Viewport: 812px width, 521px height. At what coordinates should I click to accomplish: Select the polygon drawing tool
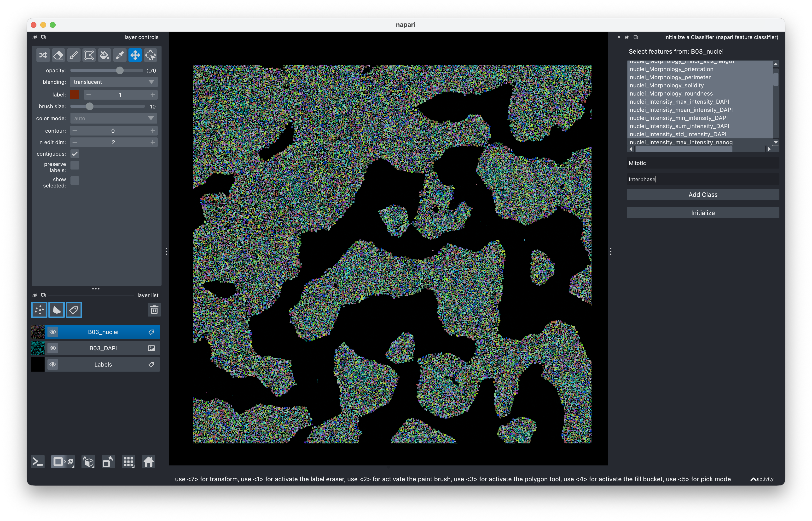(89, 55)
